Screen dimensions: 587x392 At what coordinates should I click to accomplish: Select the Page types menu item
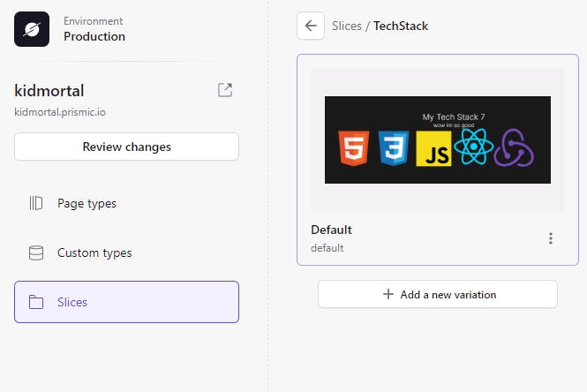[87, 203]
